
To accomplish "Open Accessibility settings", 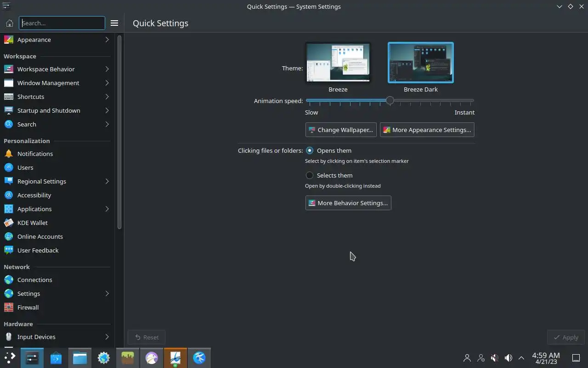I will (x=57, y=195).
